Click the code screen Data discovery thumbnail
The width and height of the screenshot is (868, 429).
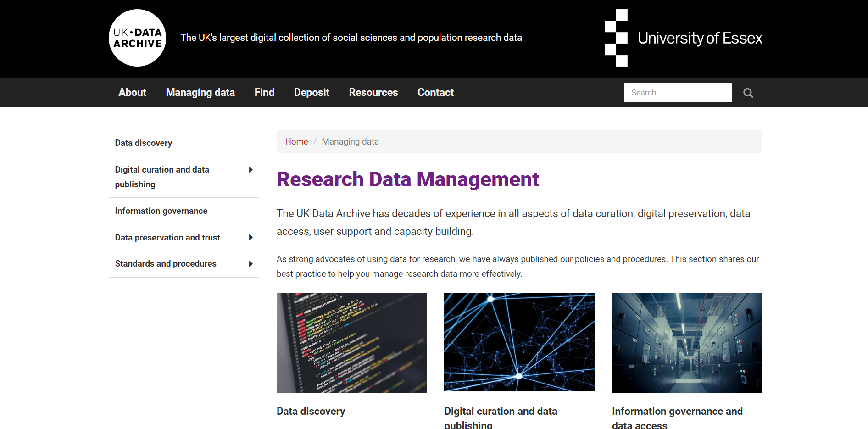[x=351, y=342]
